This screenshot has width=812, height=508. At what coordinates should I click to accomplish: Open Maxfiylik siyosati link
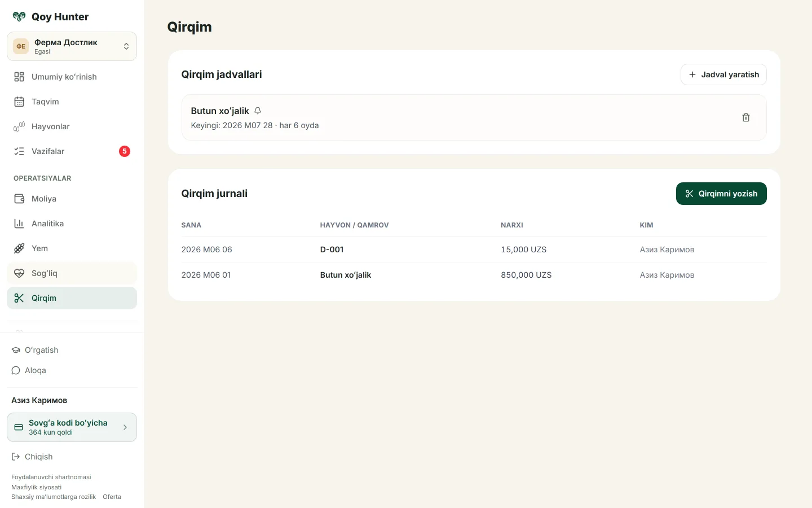(x=37, y=487)
